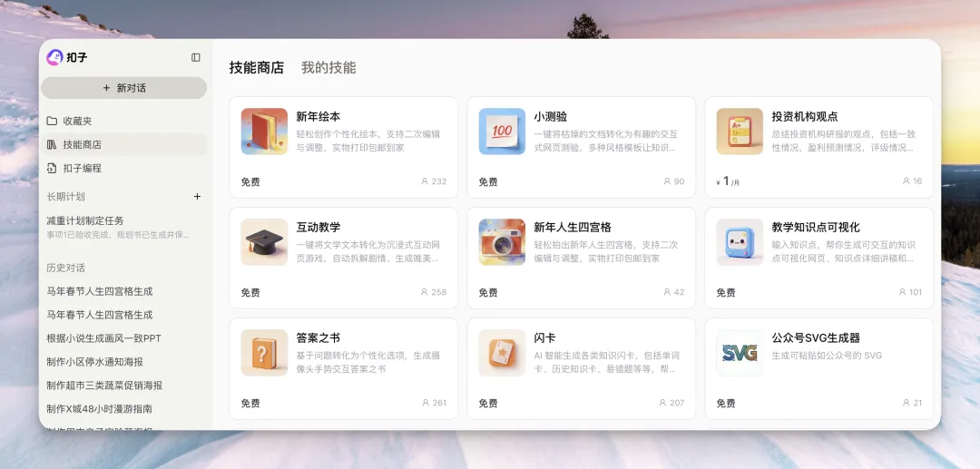This screenshot has height=469, width=980.
Task: Click the 投资机构观点 clipboard icon
Action: click(x=740, y=132)
